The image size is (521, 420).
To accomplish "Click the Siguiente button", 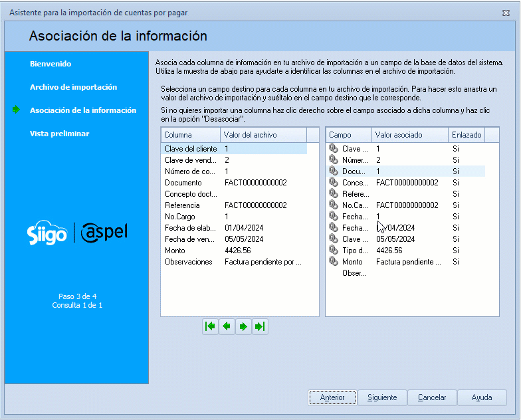I will pyautogui.click(x=382, y=397).
